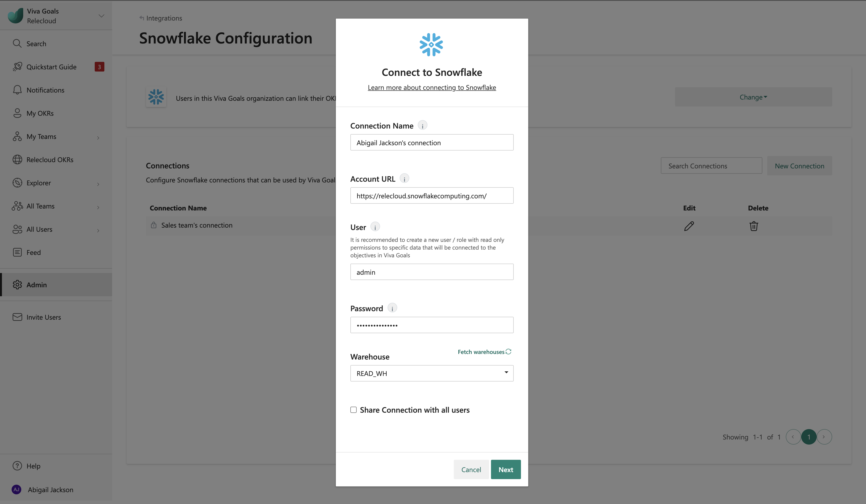
Task: Click the Password info icon
Action: [x=392, y=308]
